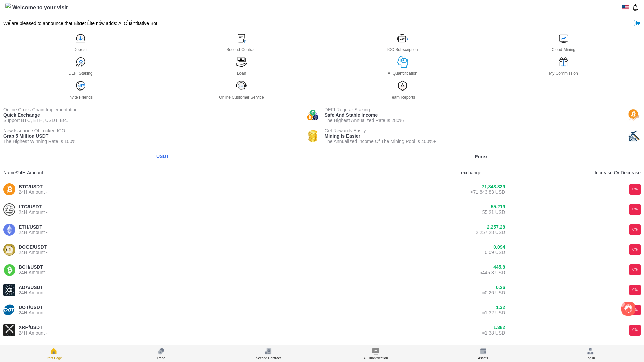This screenshot has width=644, height=362.
Task: Open the Team Reports icon
Action: pyautogui.click(x=402, y=86)
